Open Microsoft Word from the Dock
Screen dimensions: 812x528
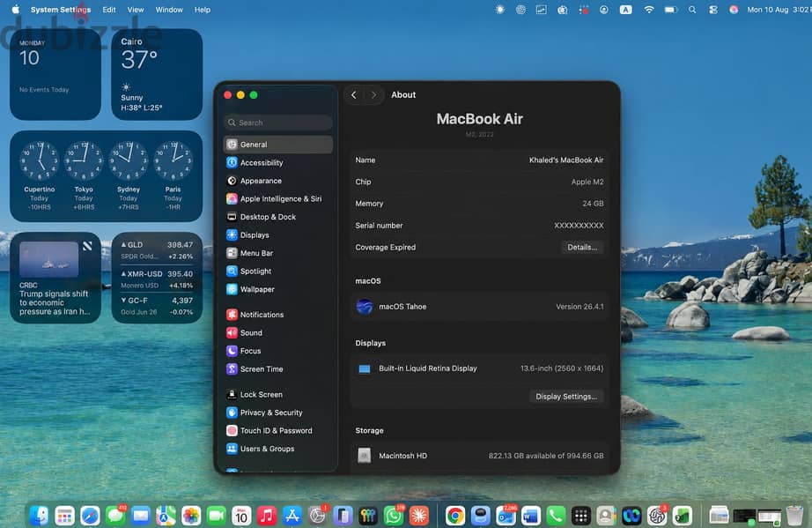(x=531, y=516)
